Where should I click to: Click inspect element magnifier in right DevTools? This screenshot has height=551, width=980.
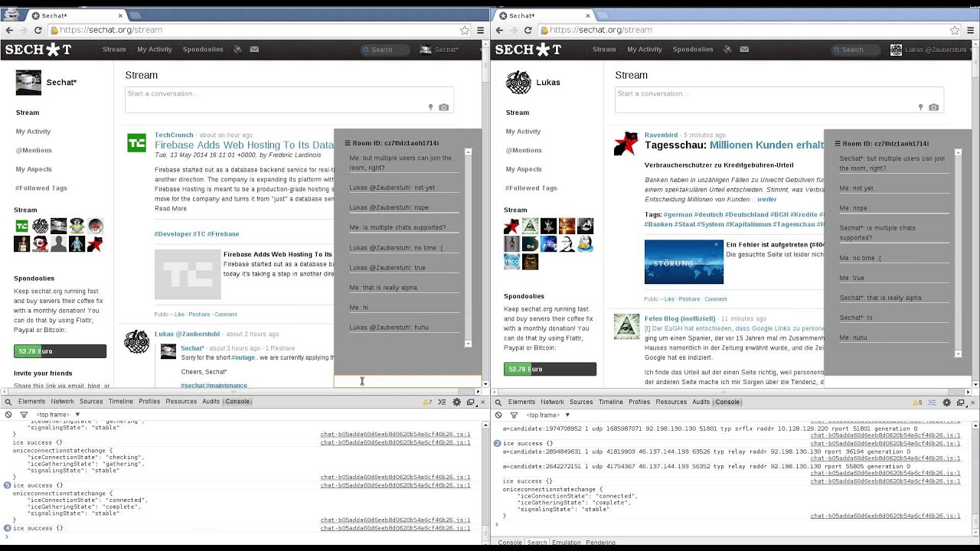498,402
